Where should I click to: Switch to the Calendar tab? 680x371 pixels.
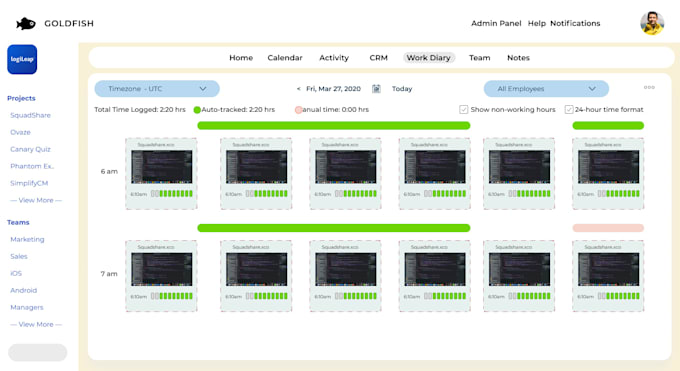[285, 58]
